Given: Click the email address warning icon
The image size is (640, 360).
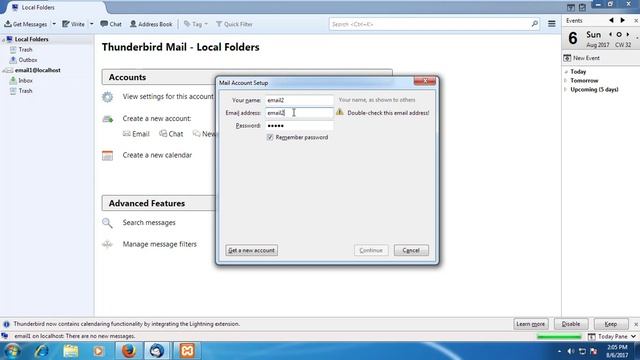Looking at the screenshot, I should (340, 112).
